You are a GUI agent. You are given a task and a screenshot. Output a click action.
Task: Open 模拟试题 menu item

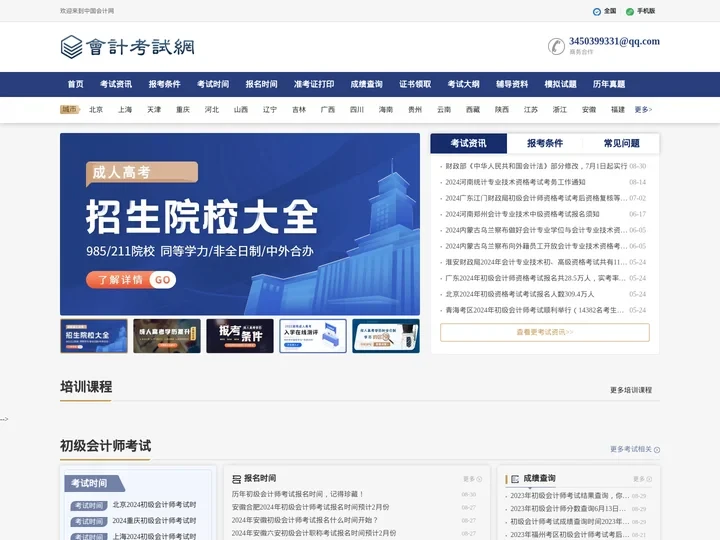pyautogui.click(x=560, y=84)
